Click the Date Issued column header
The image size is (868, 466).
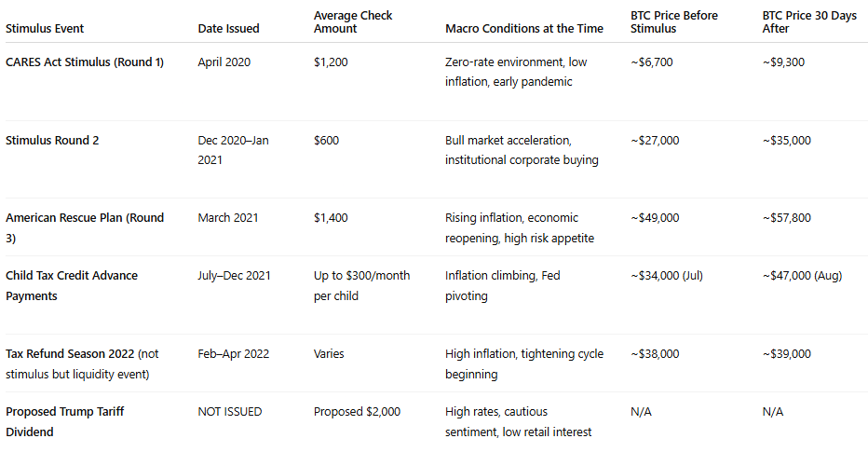point(228,29)
